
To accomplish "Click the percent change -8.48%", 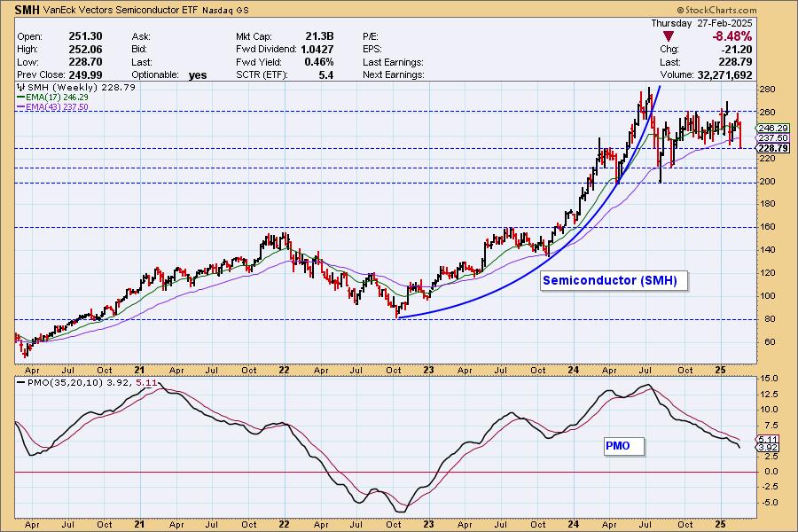I will pos(731,36).
